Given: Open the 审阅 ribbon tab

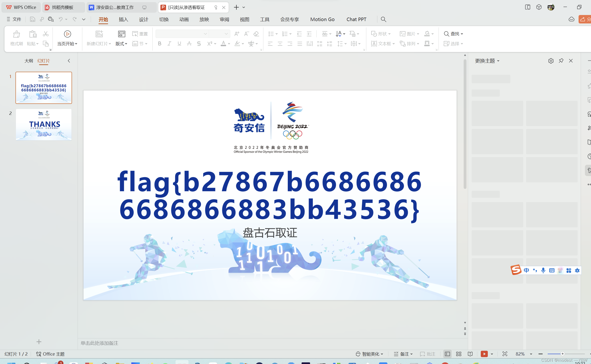Looking at the screenshot, I should 224,19.
